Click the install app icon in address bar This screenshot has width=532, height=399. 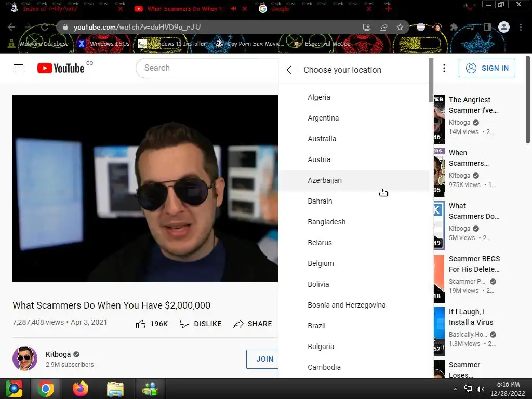[366, 27]
